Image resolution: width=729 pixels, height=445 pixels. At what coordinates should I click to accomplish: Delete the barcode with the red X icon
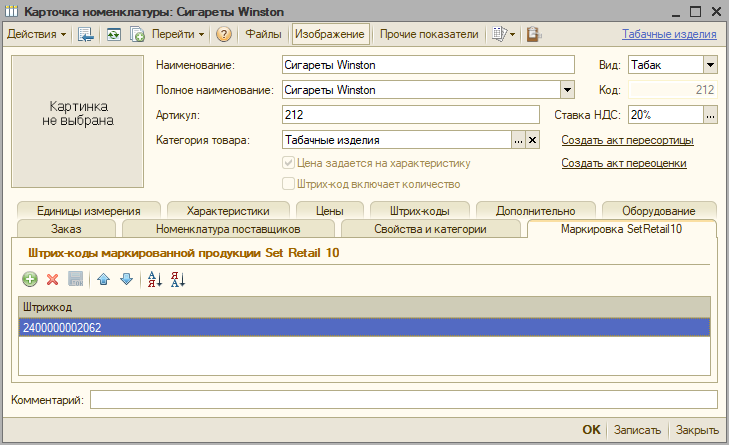click(53, 279)
